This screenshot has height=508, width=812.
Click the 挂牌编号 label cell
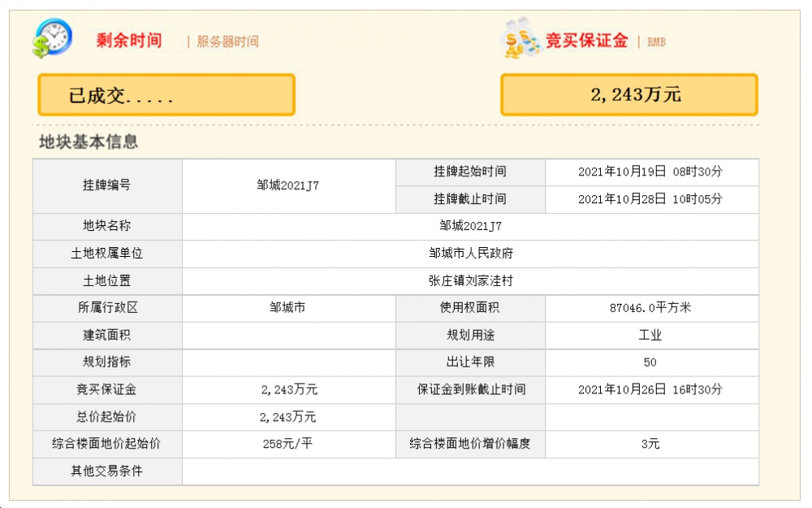(107, 185)
